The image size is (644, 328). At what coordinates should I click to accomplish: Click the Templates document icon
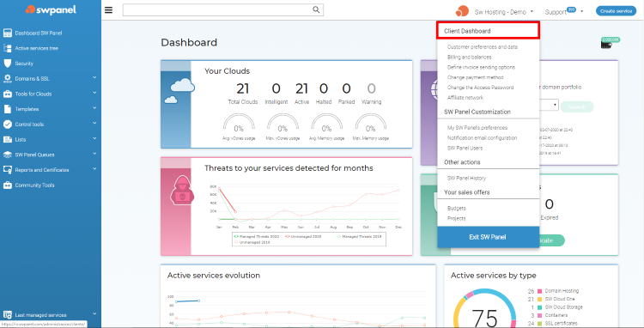pos(8,109)
